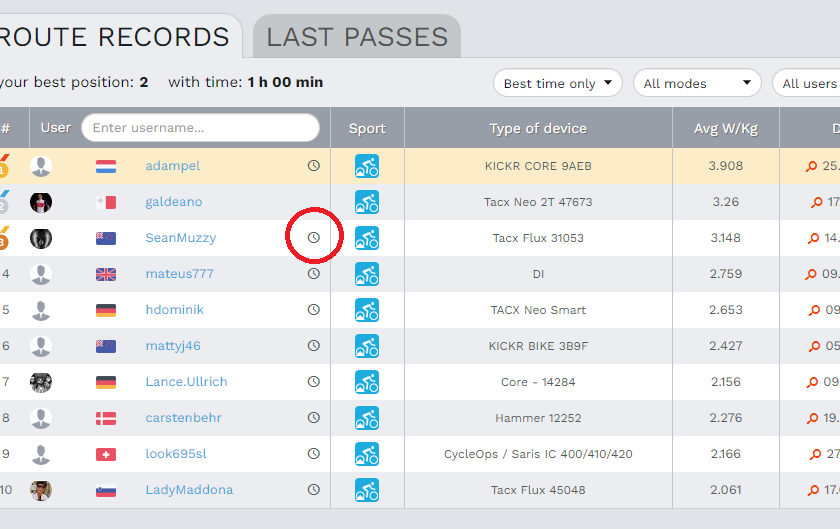The height and width of the screenshot is (529, 840).
Task: Click the Sport column header
Action: point(367,128)
